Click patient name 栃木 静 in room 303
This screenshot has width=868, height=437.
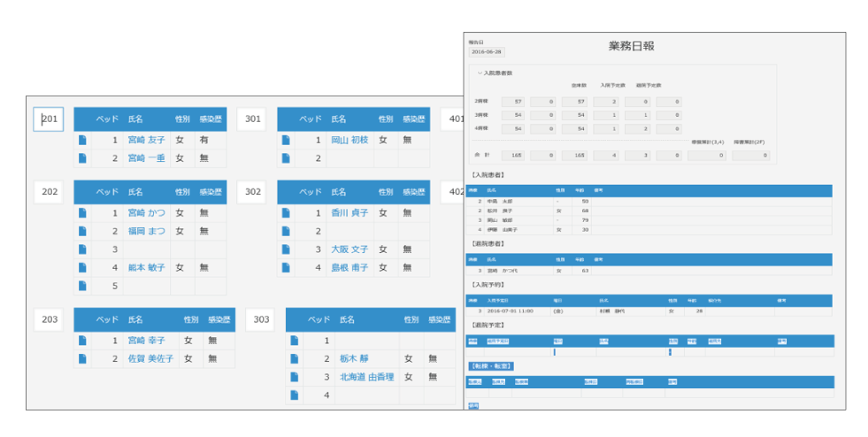(x=354, y=358)
